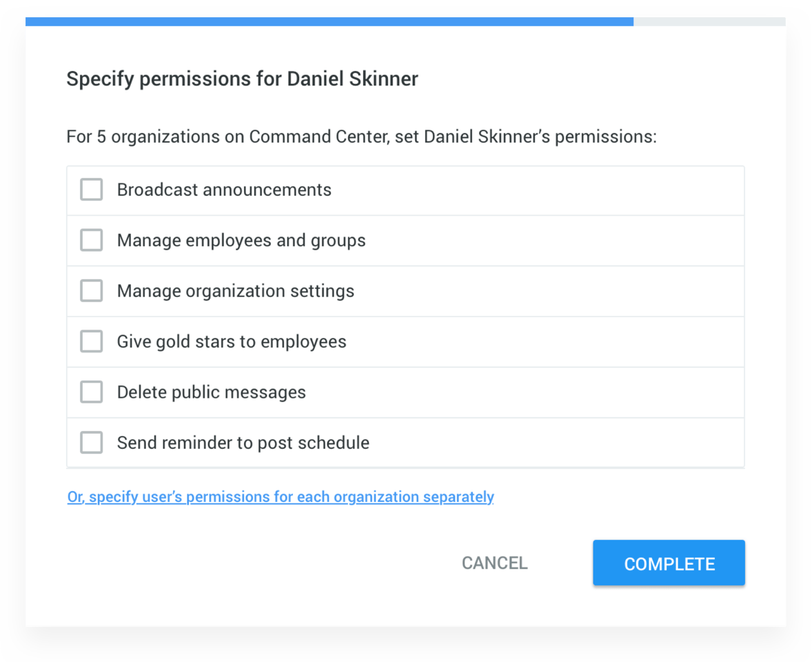Open the per-organization permissions link
The image size is (812, 662).
tap(281, 496)
